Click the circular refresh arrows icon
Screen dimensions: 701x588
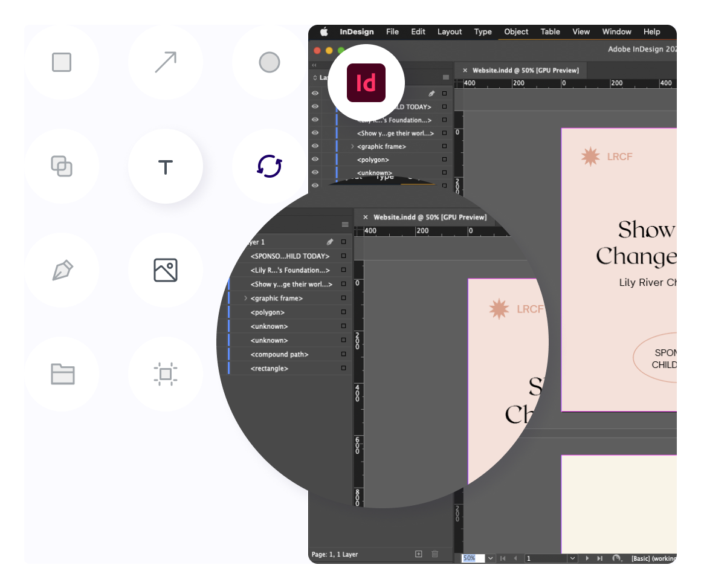pyautogui.click(x=268, y=167)
